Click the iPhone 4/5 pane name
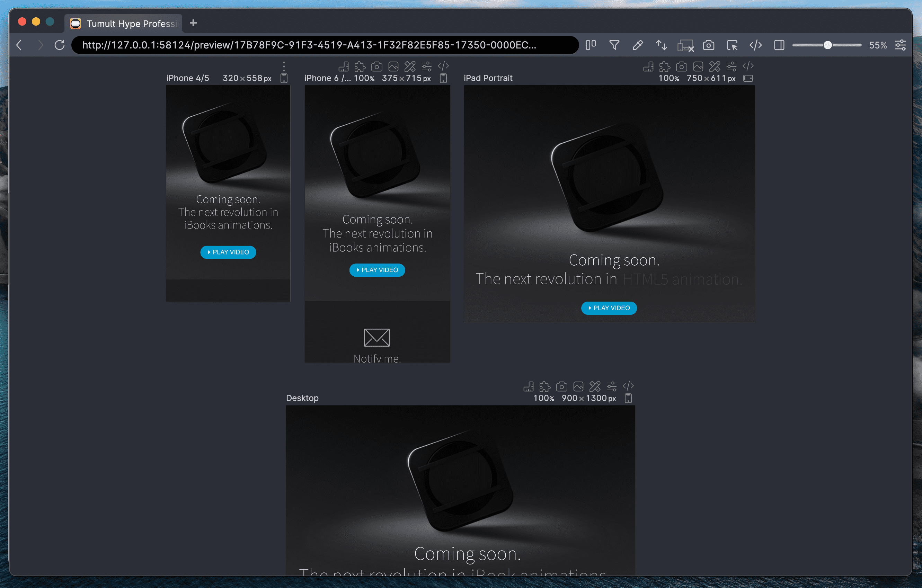The height and width of the screenshot is (588, 922). pos(188,78)
